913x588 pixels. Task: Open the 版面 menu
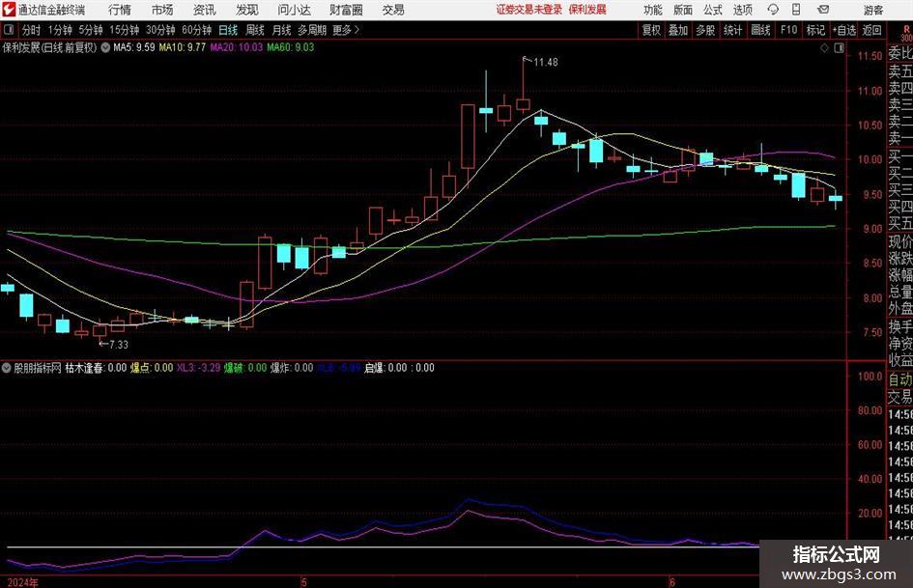682,10
